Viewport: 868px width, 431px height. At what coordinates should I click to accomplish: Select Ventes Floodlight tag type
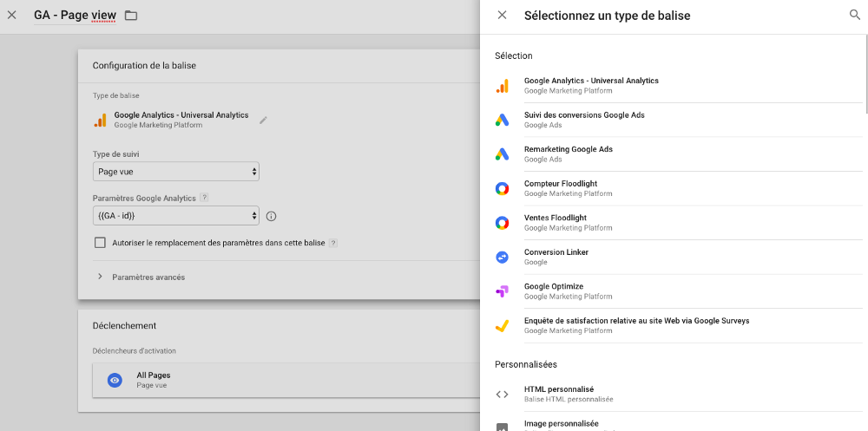click(x=679, y=223)
